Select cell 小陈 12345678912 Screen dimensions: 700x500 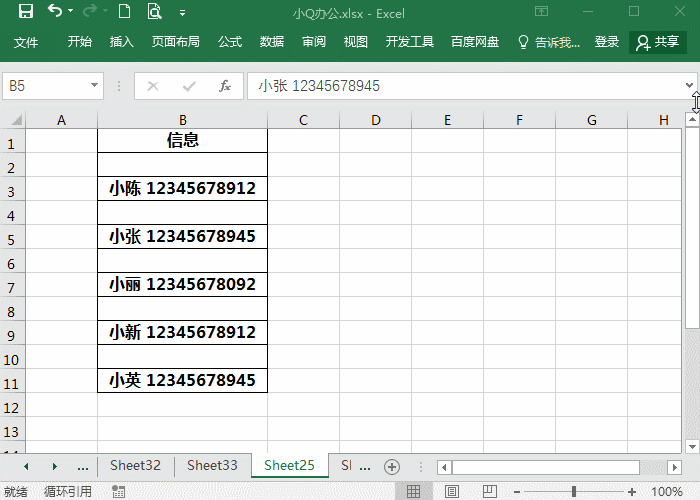pos(183,188)
